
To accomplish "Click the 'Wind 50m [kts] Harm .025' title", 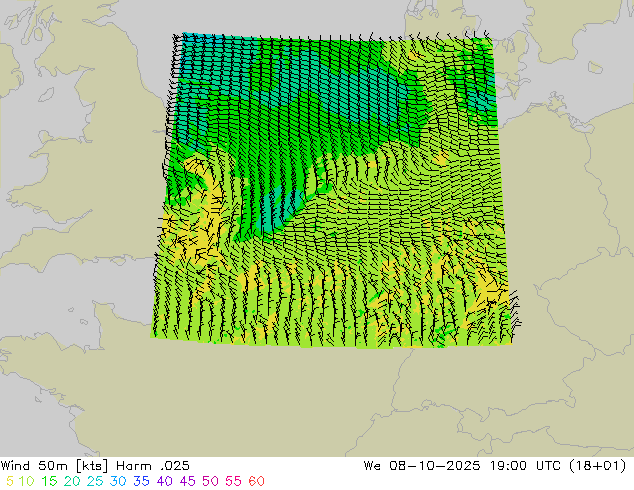I will (x=95, y=466).
